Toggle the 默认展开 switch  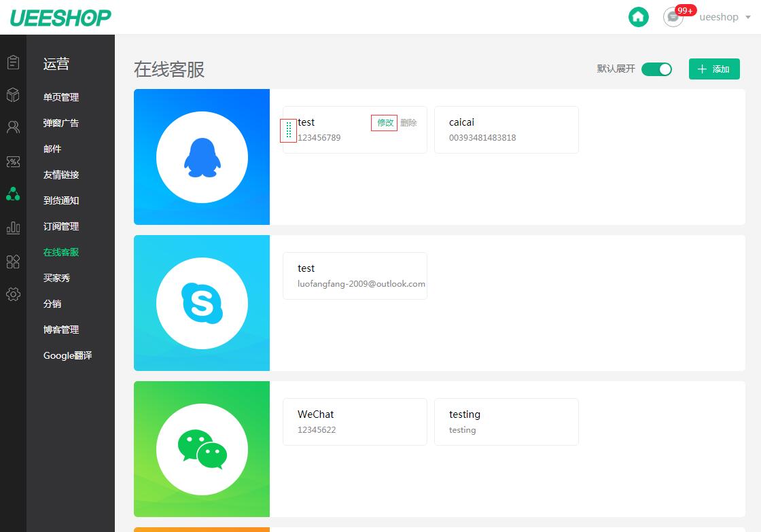pyautogui.click(x=656, y=69)
